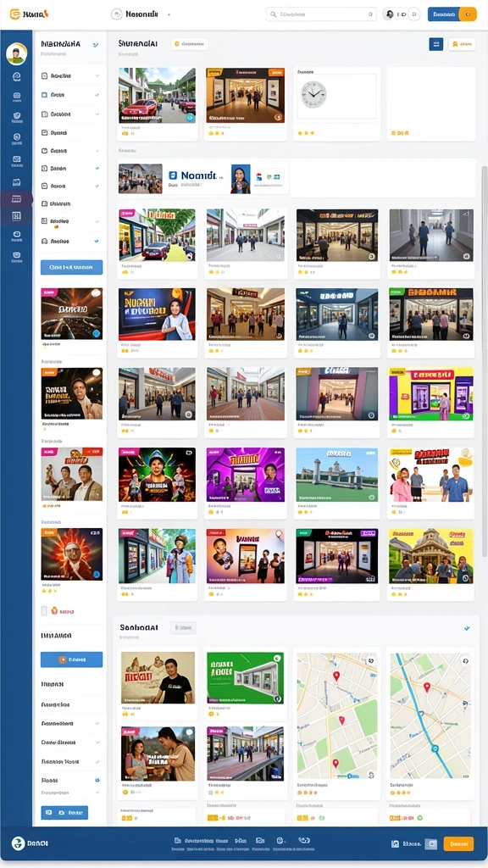Viewport: 488px width, 868px height.
Task: Open the green banner storefront thumbnail
Action: (x=245, y=677)
